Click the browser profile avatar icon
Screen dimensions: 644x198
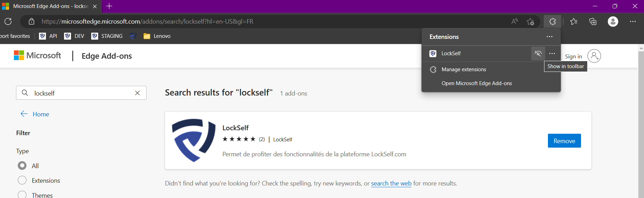pyautogui.click(x=613, y=22)
